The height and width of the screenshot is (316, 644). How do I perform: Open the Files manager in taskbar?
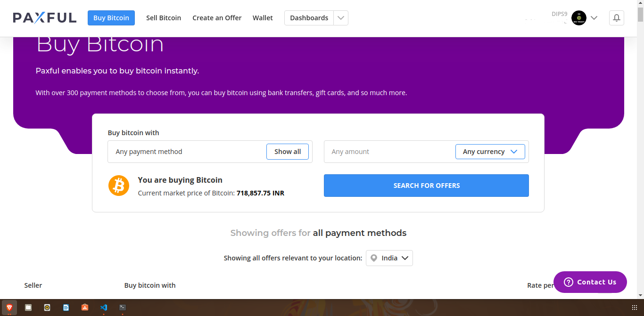point(28,308)
